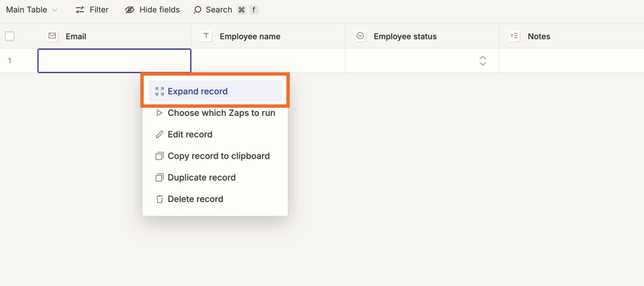Click row number 1

(10, 61)
